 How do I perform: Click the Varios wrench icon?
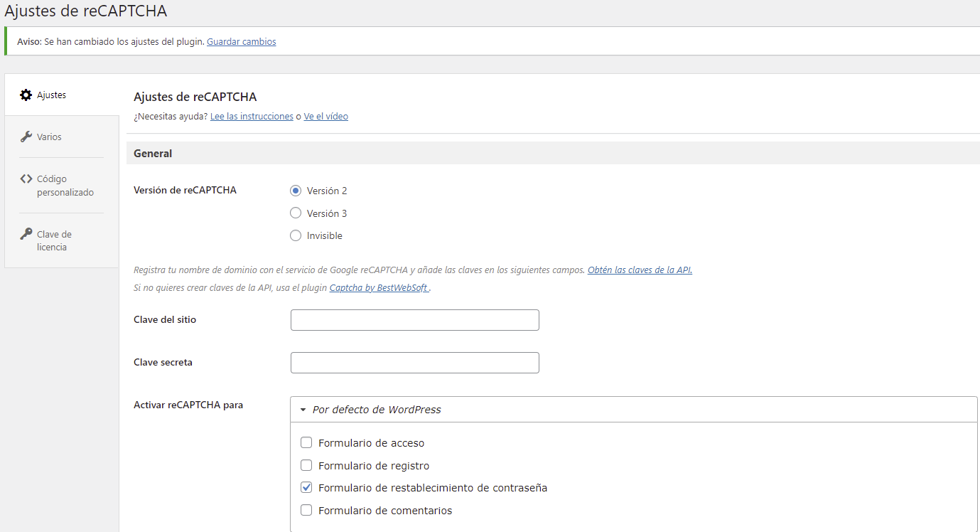(x=26, y=137)
